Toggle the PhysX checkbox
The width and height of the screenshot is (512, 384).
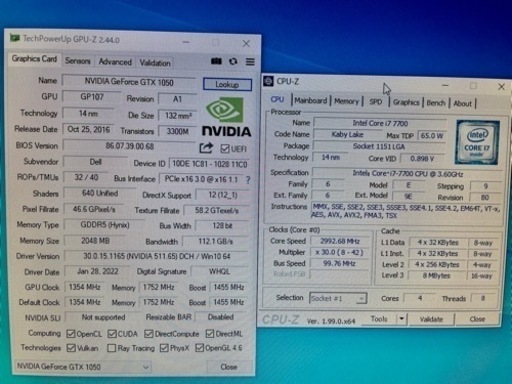pyautogui.click(x=164, y=348)
